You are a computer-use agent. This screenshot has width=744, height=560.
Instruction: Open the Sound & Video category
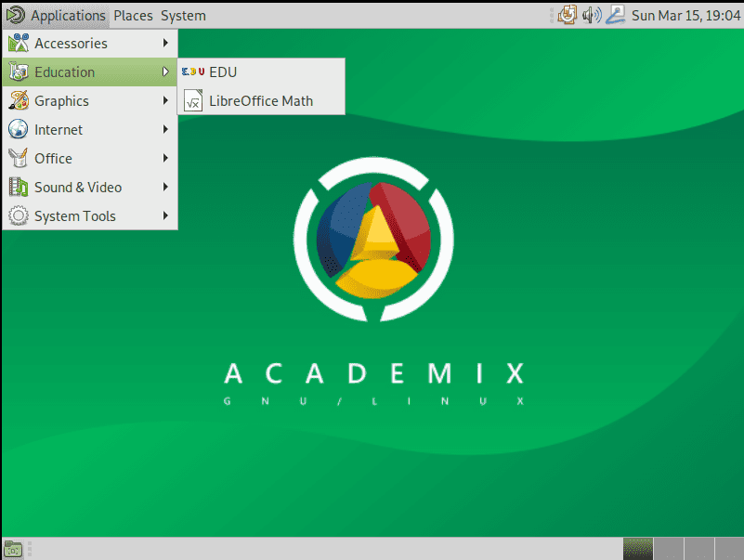(x=90, y=187)
